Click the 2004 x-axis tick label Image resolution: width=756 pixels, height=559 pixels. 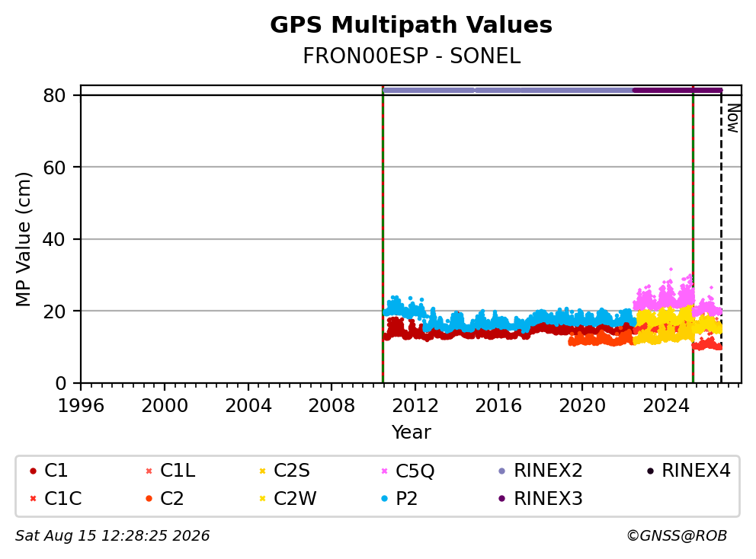pos(248,406)
